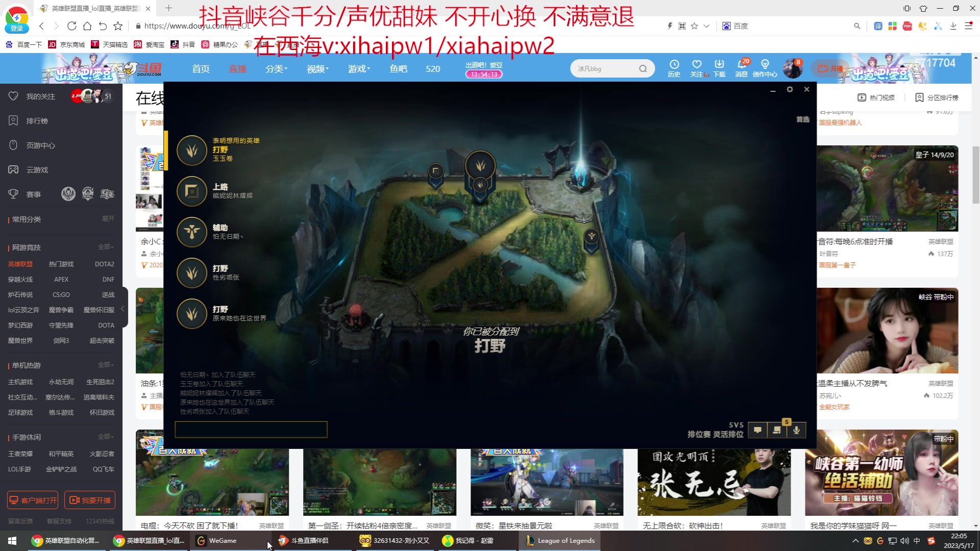Select 英雄联盟 under 网游竞技 category
The width and height of the screenshot is (980, 551).
(x=20, y=264)
